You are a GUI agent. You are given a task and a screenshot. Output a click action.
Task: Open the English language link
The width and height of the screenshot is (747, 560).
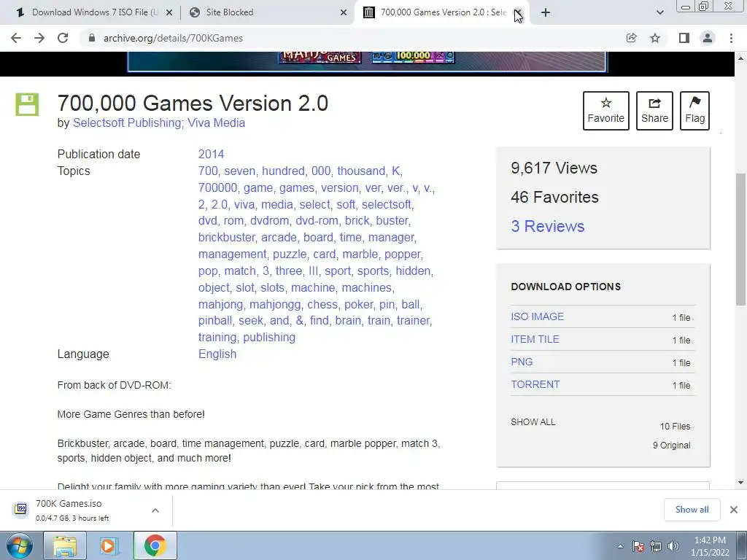pyautogui.click(x=217, y=354)
